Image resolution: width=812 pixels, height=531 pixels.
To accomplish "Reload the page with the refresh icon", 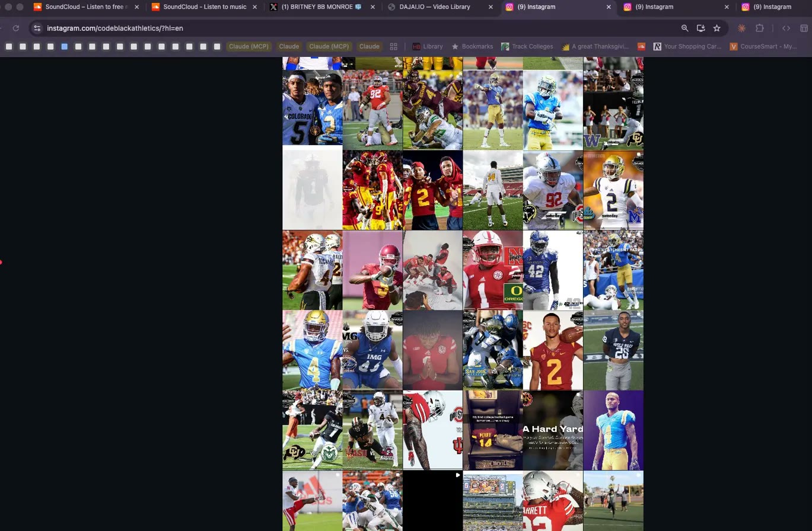I will point(16,28).
